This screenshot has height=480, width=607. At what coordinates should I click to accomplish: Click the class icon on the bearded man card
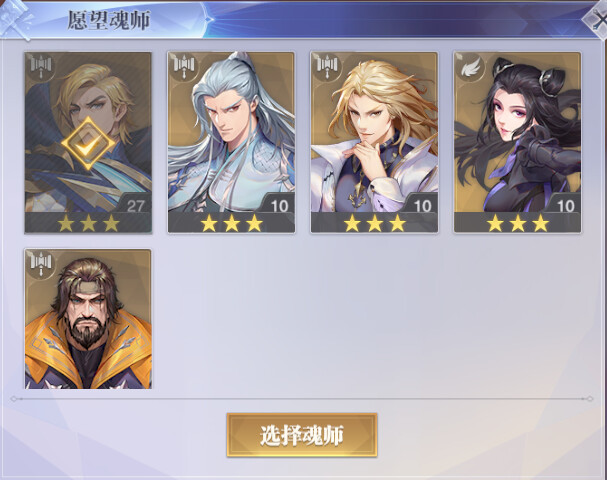click(x=41, y=263)
